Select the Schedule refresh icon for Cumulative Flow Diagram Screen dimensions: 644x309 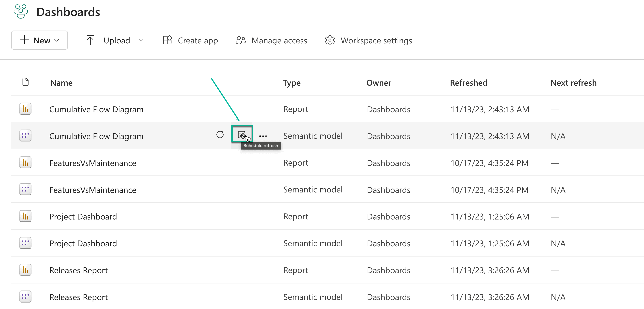[242, 135]
